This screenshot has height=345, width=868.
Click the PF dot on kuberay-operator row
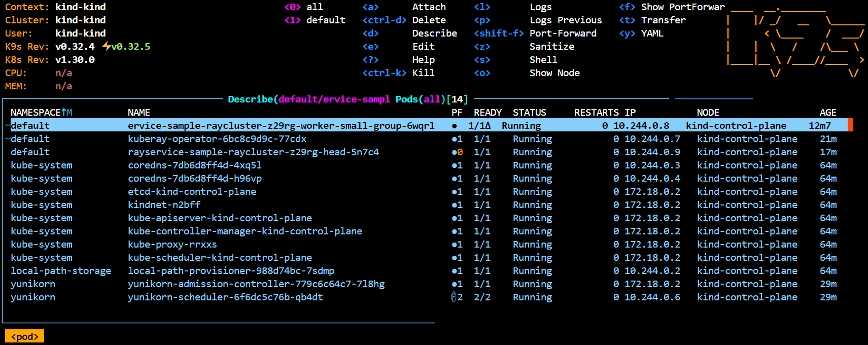coord(455,139)
